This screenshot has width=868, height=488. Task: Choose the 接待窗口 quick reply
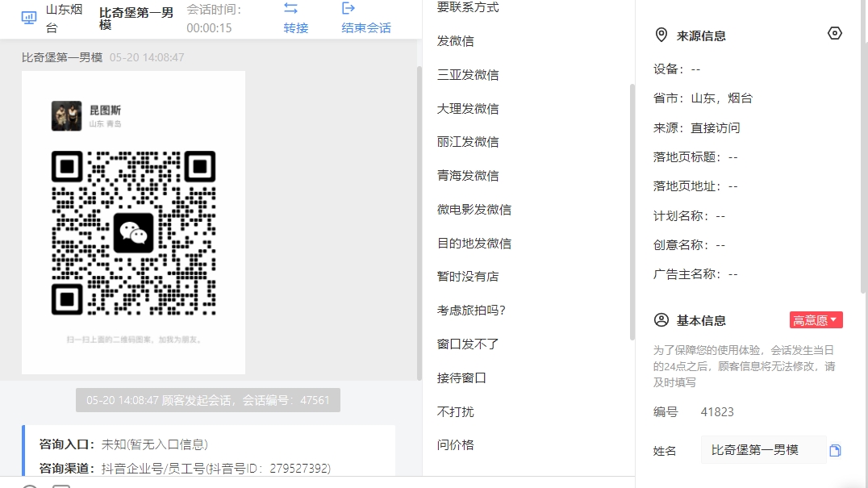click(461, 377)
